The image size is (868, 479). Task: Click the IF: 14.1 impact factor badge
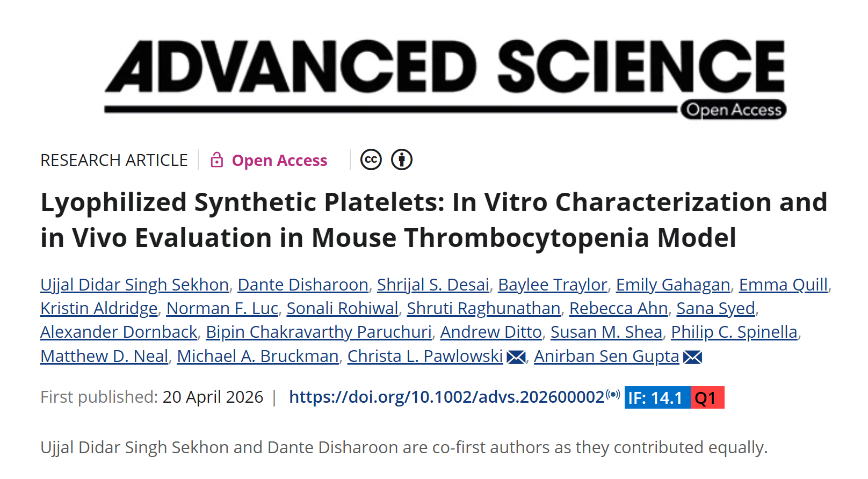tap(656, 398)
